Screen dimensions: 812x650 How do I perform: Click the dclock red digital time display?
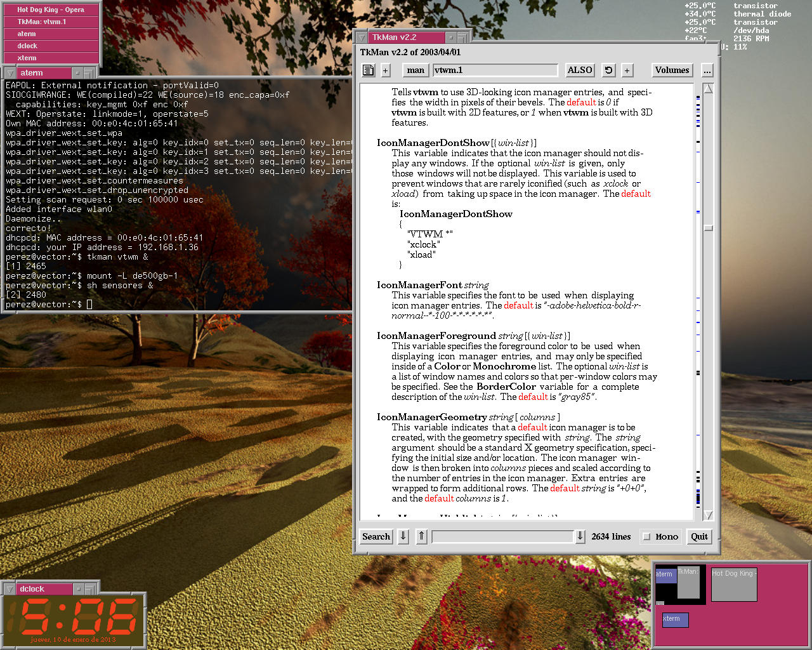pyautogui.click(x=79, y=616)
